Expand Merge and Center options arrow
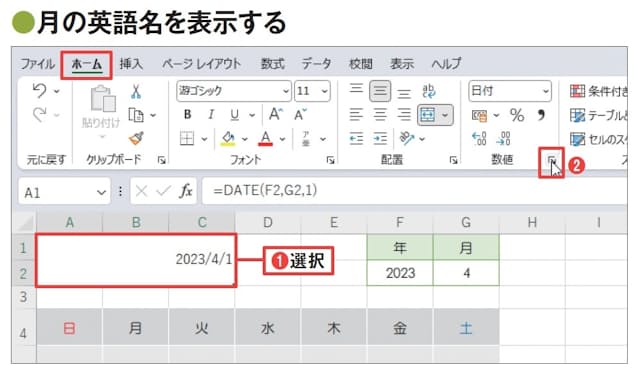 (x=445, y=115)
